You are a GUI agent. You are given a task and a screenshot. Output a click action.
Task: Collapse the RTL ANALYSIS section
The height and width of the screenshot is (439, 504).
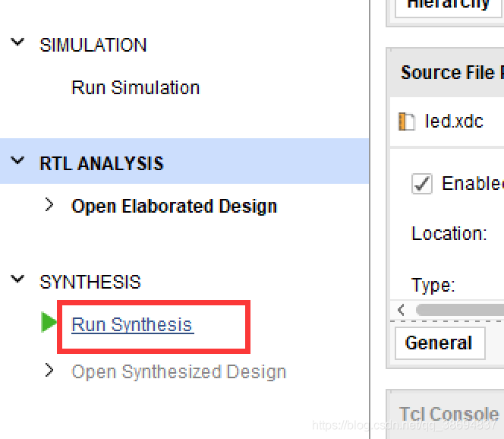pos(17,160)
